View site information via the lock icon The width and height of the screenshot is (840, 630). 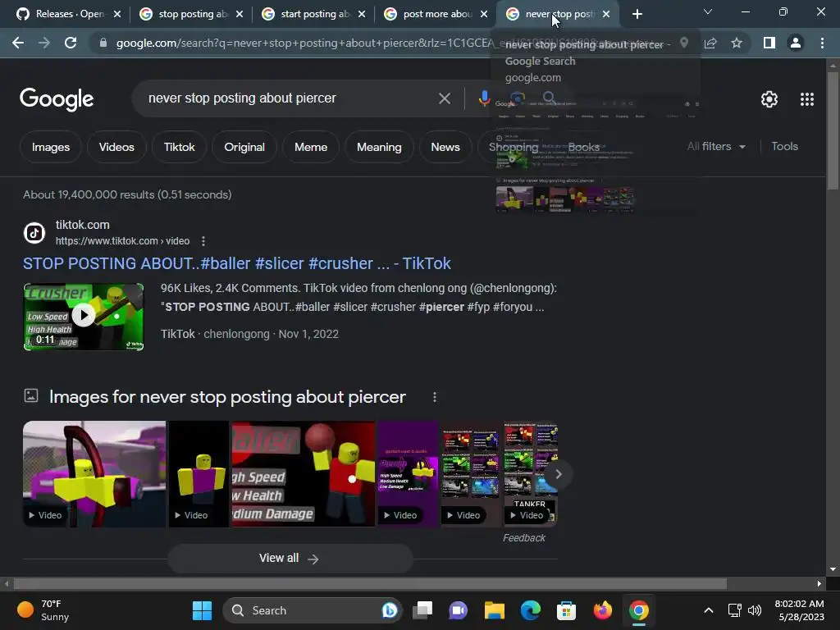point(103,43)
